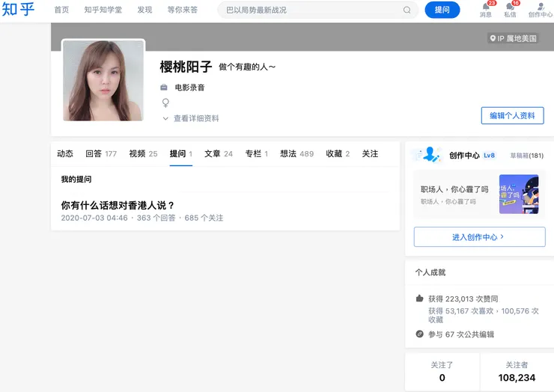Image resolution: width=554 pixels, height=392 pixels.
Task: Click the Lv8 level badge
Action: (489, 156)
